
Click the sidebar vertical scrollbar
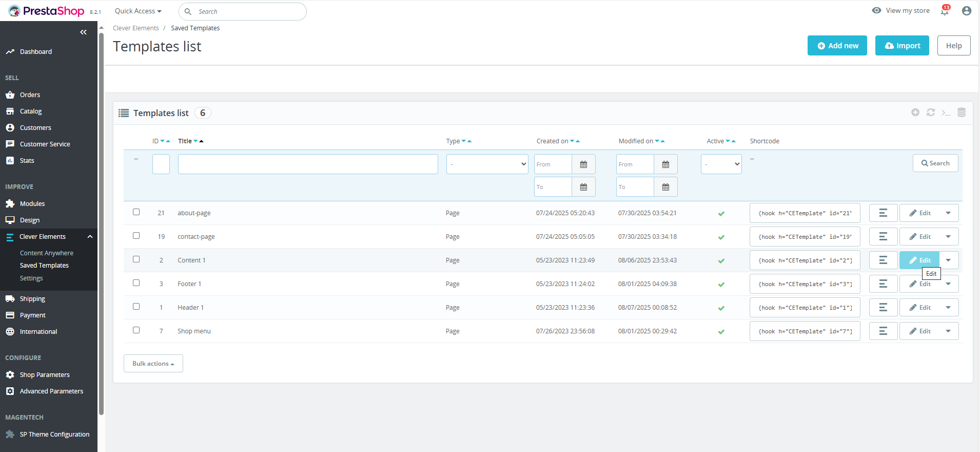click(x=102, y=223)
